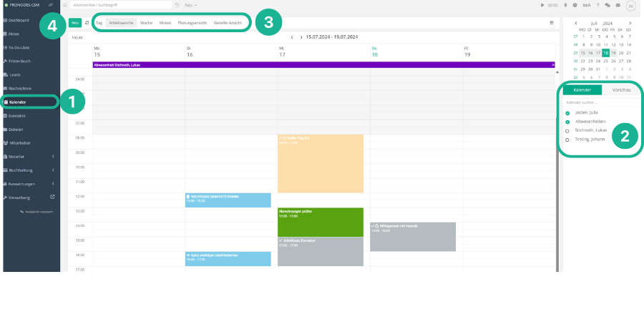Switch to the Monat calendar view
The width and height of the screenshot is (644, 322).
pyautogui.click(x=165, y=23)
